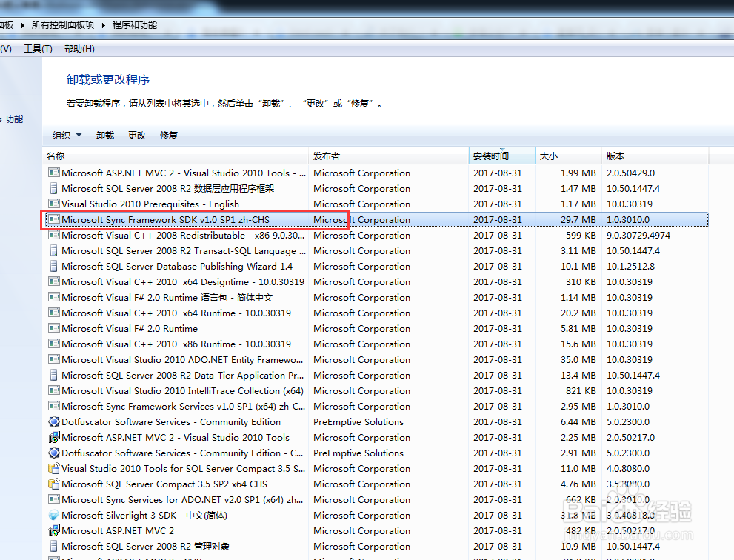Screen dimensions: 734x560
Task: Click version 4.0.8080.0
Action: click(628, 469)
